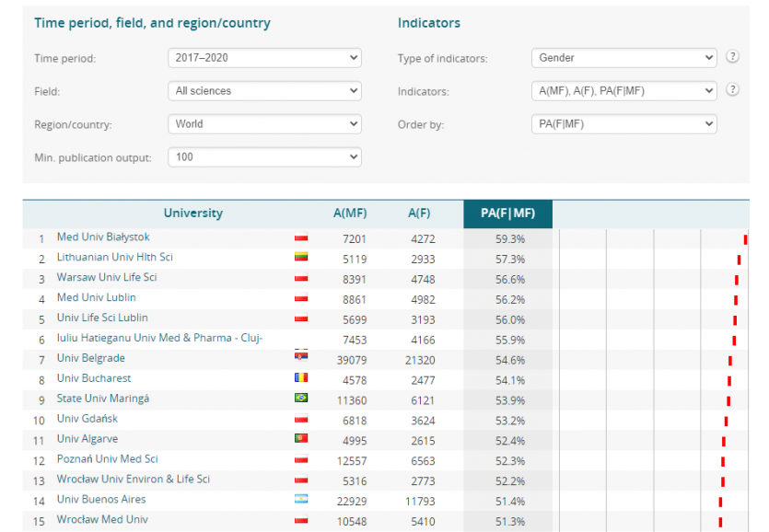Open the Time period dropdown
769x532 pixels.
click(x=264, y=57)
